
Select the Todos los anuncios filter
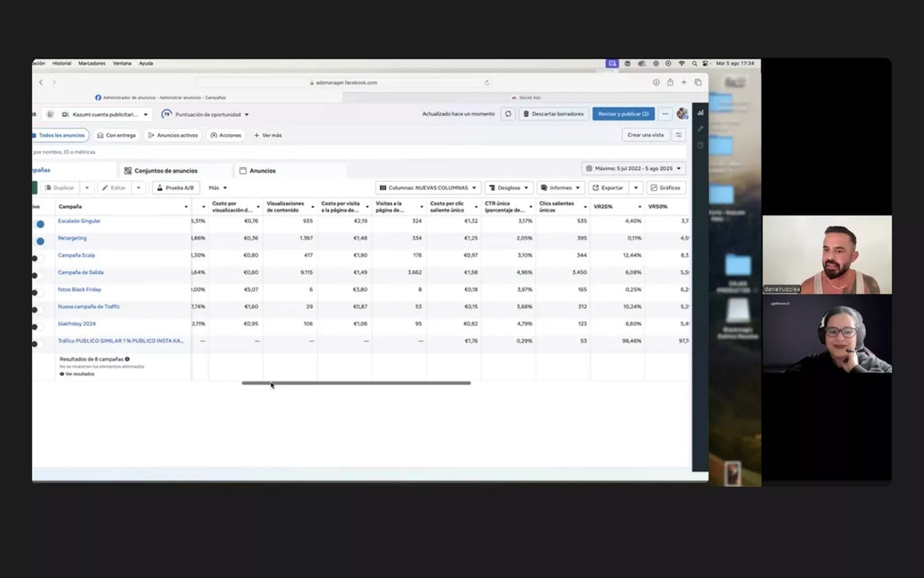pyautogui.click(x=60, y=135)
